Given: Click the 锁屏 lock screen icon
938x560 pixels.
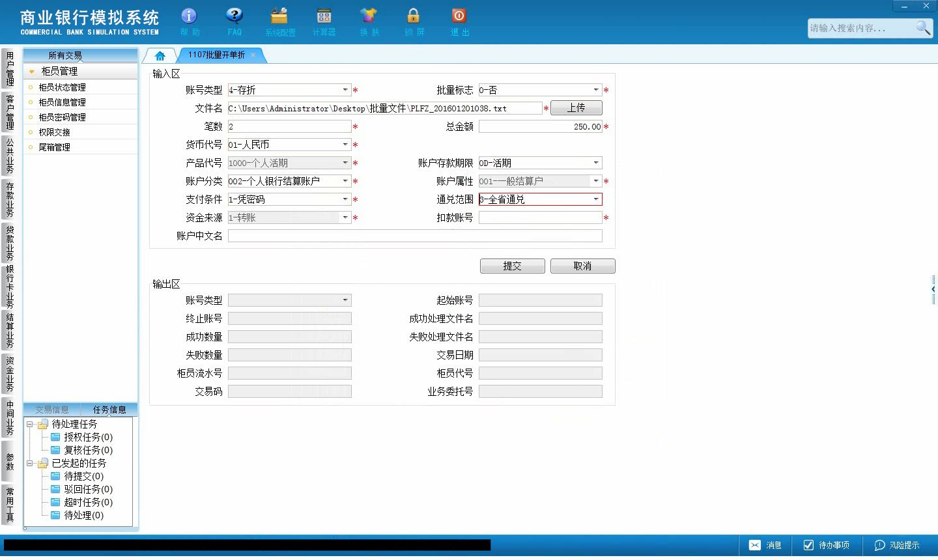Looking at the screenshot, I should pyautogui.click(x=414, y=21).
